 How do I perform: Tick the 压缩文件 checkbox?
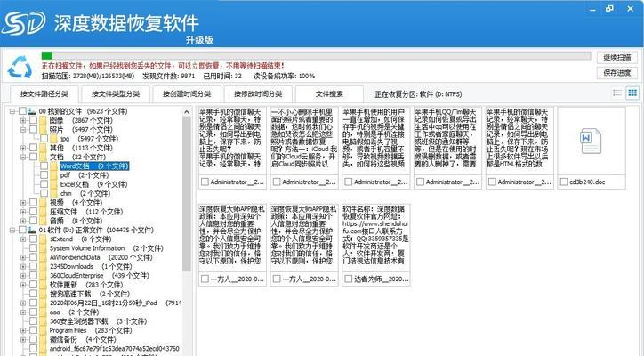(33, 212)
